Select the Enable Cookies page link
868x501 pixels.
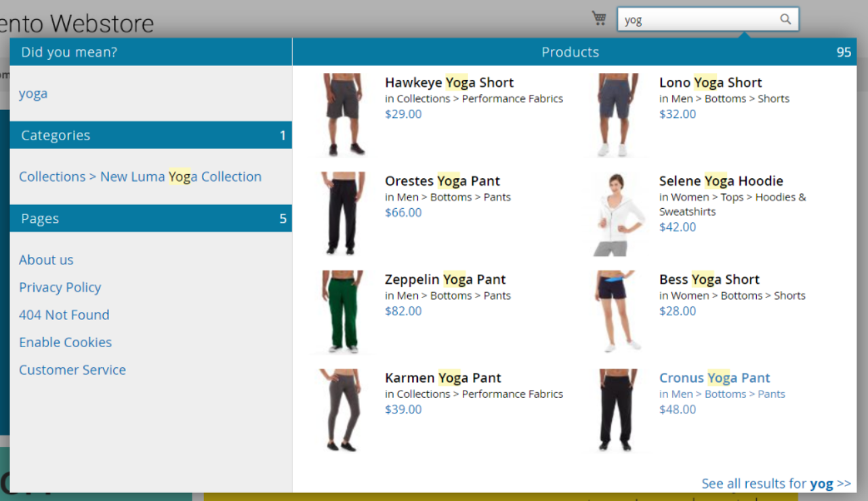65,342
